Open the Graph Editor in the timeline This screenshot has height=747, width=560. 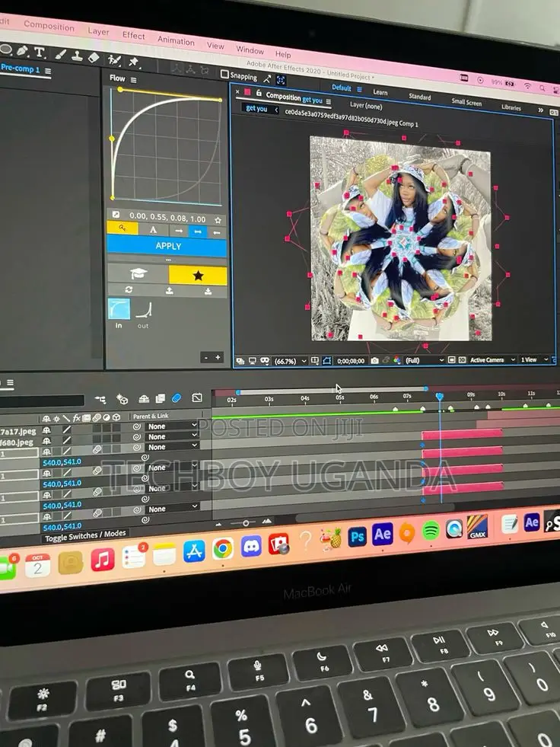click(197, 397)
